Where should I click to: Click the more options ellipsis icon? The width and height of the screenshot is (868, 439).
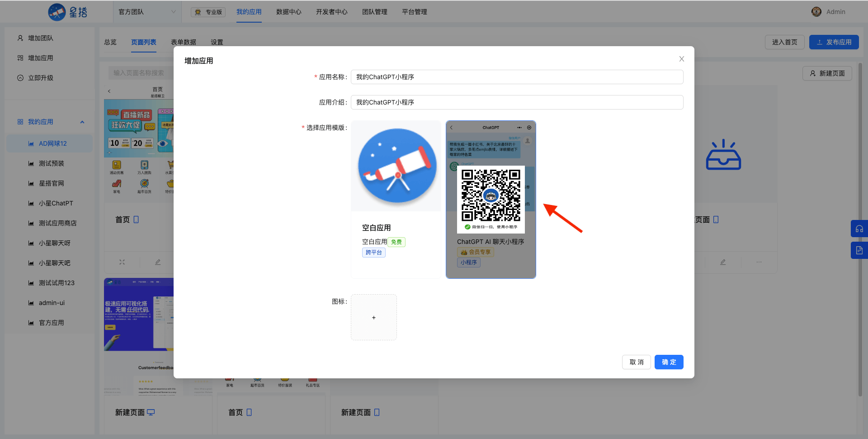pos(759,262)
